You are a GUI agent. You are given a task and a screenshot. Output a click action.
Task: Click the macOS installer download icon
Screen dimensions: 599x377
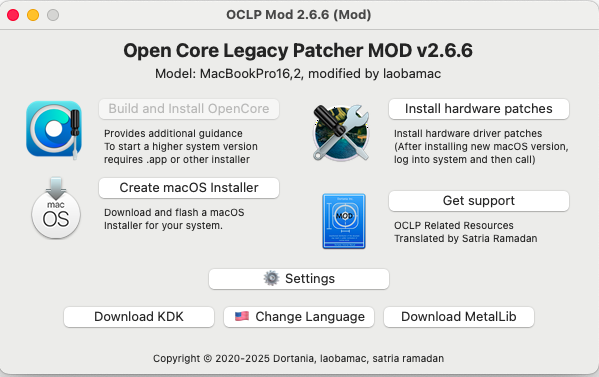pos(56,208)
